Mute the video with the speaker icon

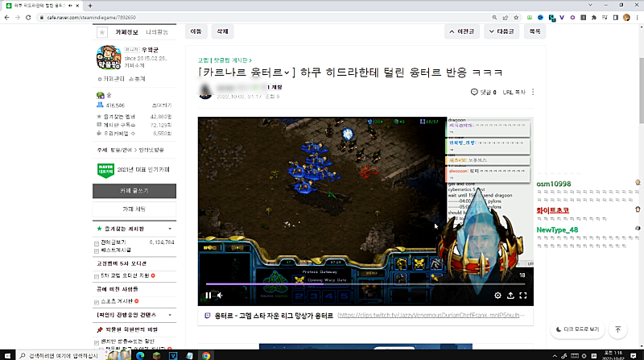[x=220, y=295]
